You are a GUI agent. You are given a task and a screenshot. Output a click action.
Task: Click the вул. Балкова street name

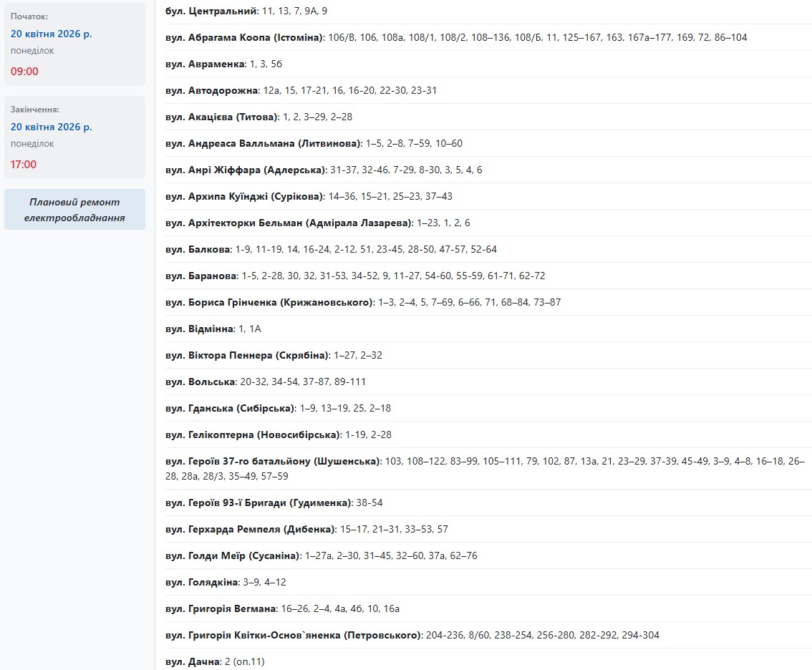198,249
